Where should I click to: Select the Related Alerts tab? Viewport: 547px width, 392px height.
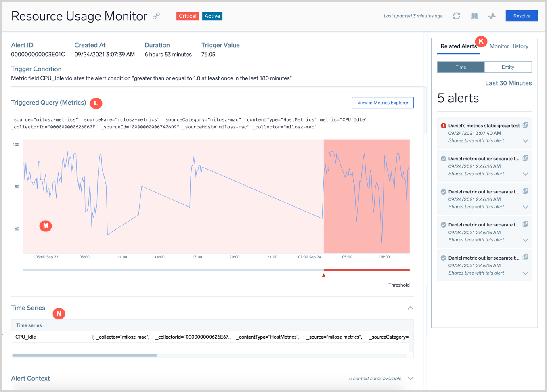pos(458,46)
